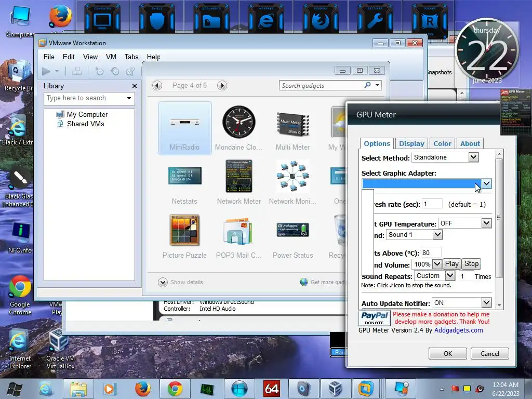532x399 pixels.
Task: Click the Play sound button
Action: click(x=451, y=264)
